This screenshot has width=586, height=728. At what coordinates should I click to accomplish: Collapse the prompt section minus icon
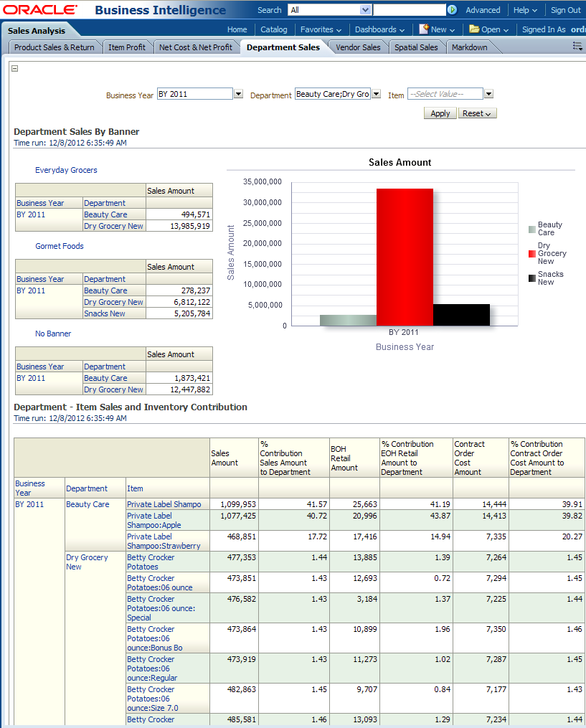point(15,69)
